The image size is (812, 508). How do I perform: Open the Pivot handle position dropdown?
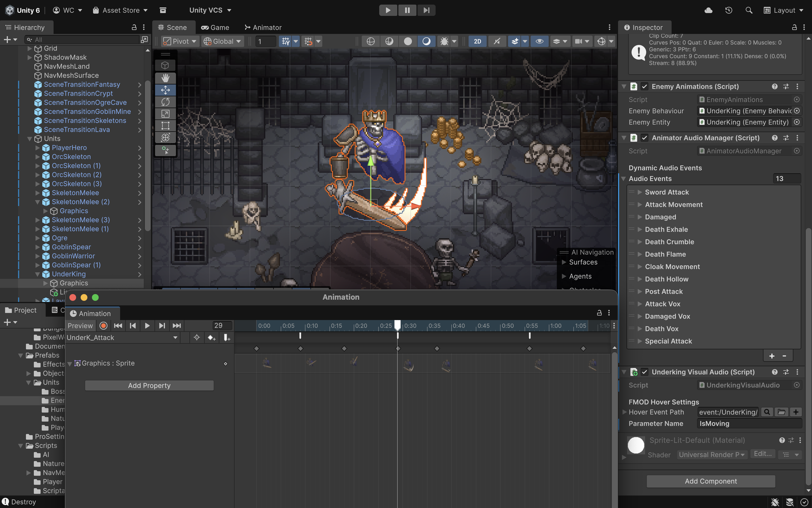pyautogui.click(x=180, y=41)
